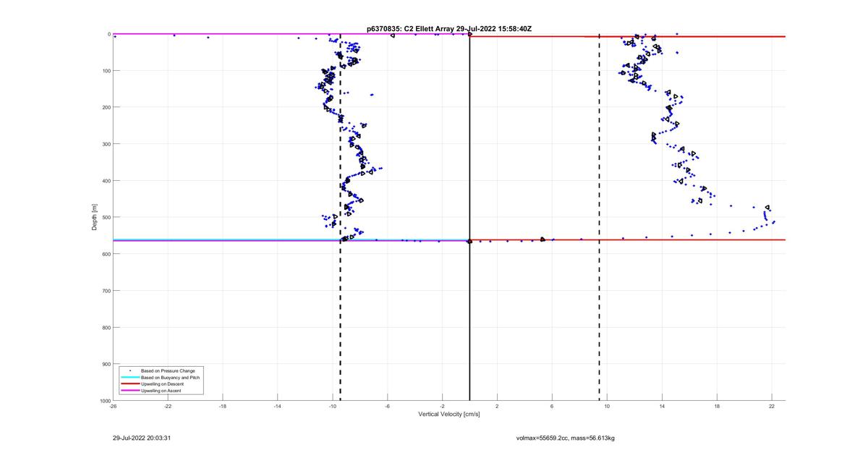Click the y-axis tick label '1000'
Viewport: 868px width, 450px height.
point(104,400)
